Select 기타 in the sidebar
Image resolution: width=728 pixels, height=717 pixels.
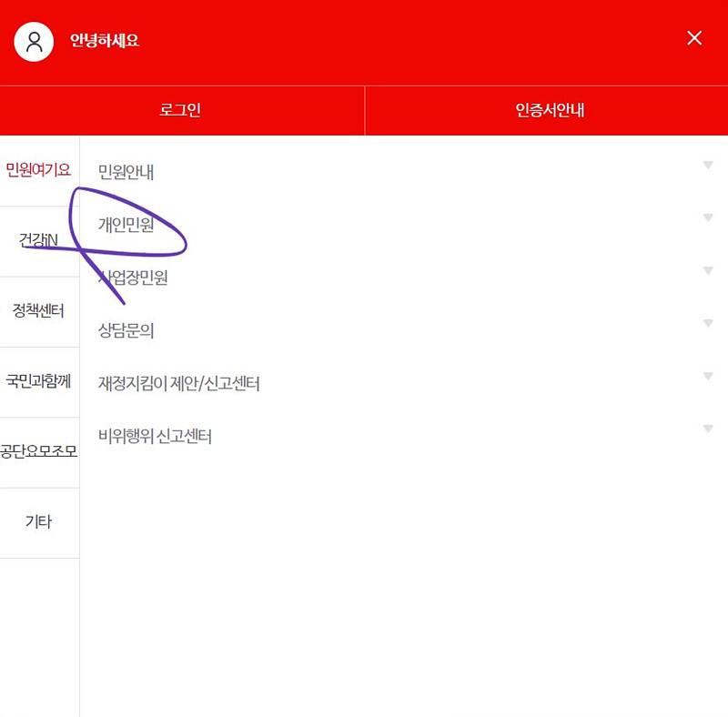click(x=39, y=522)
